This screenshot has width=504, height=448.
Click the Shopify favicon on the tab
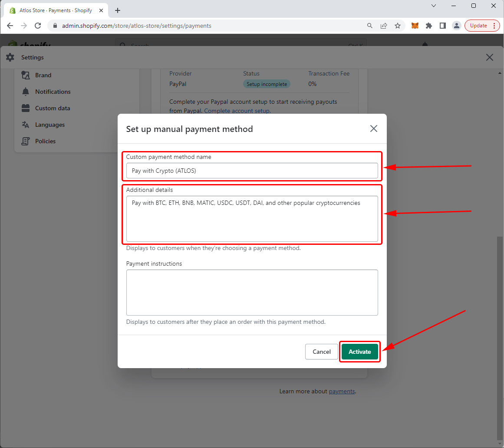click(13, 10)
